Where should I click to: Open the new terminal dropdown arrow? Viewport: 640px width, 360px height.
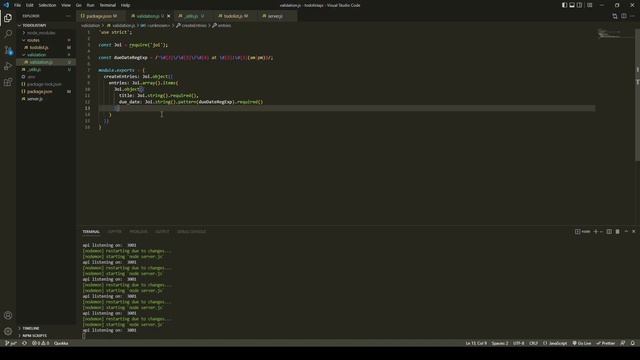click(x=601, y=231)
